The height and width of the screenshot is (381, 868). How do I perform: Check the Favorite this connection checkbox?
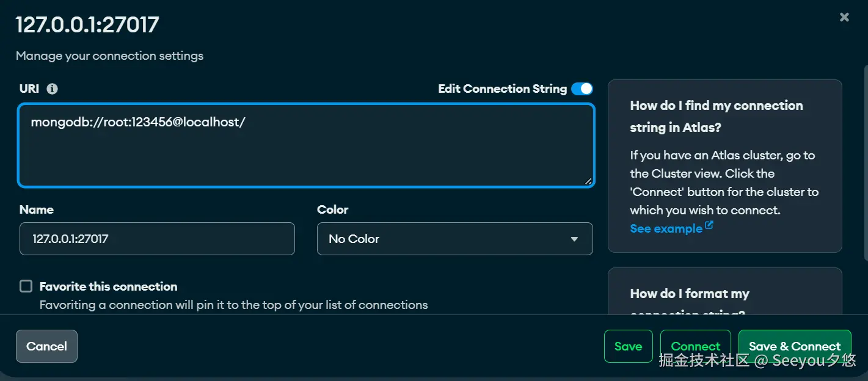tap(26, 286)
